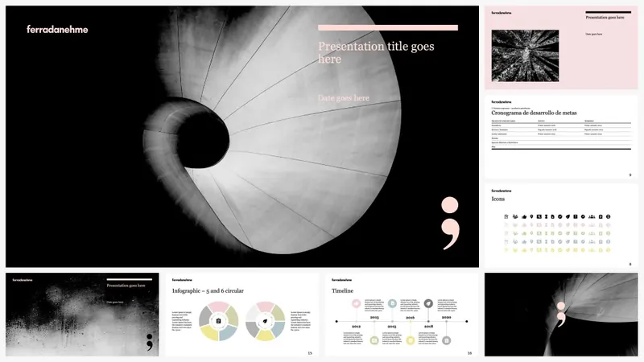Click 'Presentation goes here' on the pink slide
This screenshot has width=644, height=362.
tap(605, 18)
